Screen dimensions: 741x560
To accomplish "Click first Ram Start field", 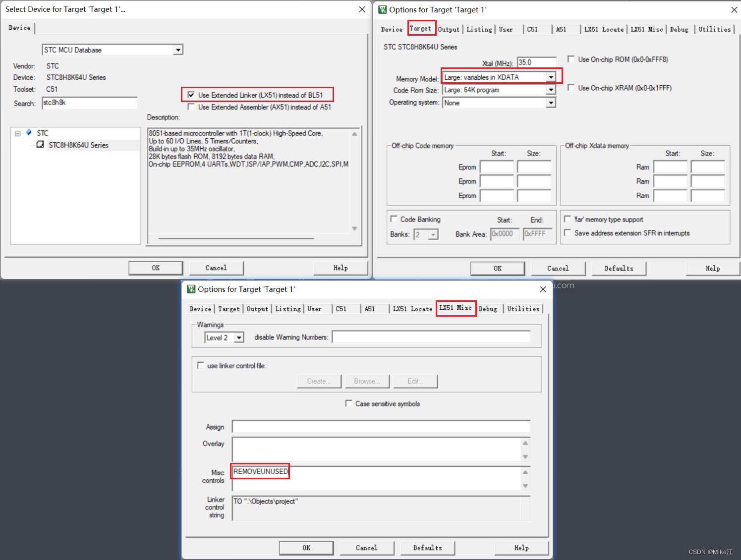I will pos(671,167).
